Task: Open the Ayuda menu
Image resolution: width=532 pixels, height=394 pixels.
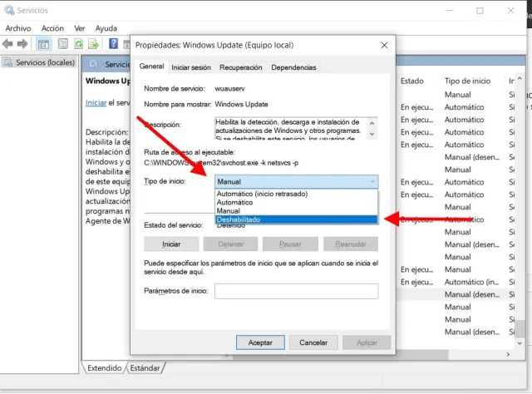Action: (x=106, y=28)
